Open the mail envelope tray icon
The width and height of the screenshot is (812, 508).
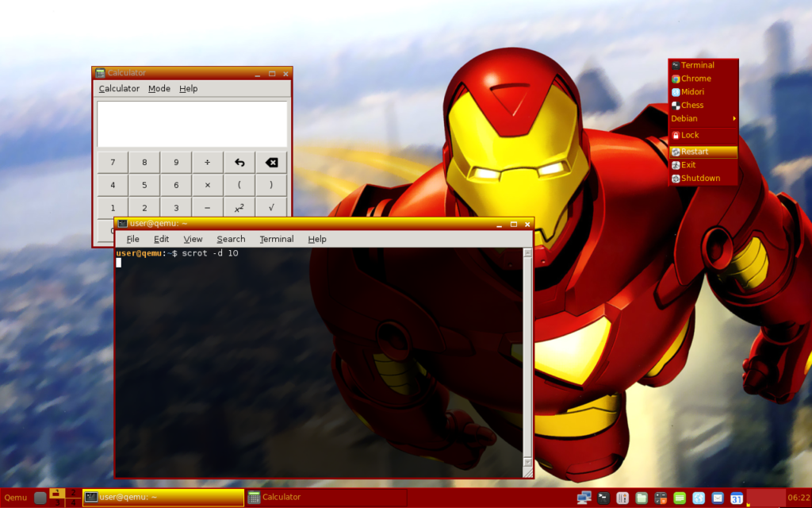click(x=718, y=498)
